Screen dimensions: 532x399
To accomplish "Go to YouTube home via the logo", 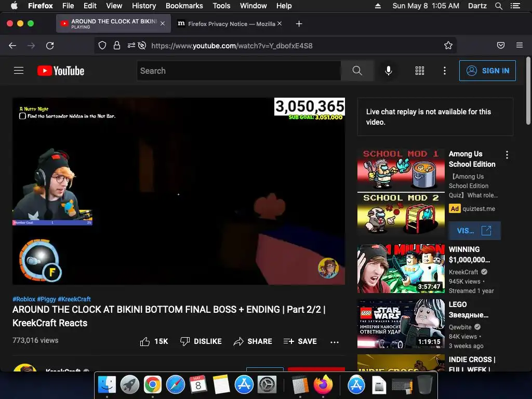I will click(61, 71).
